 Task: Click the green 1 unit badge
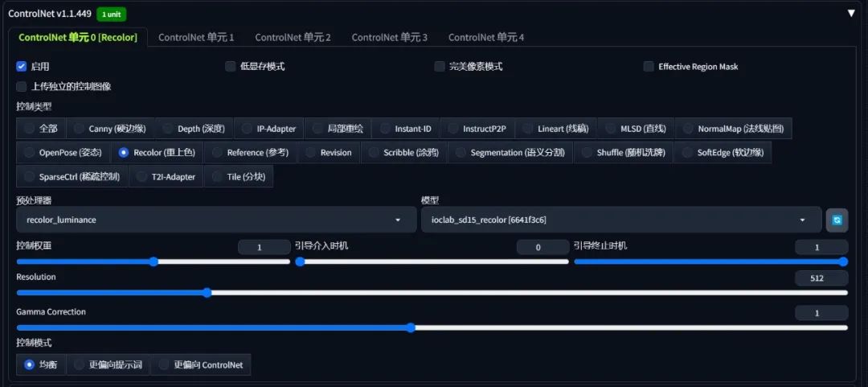[111, 14]
